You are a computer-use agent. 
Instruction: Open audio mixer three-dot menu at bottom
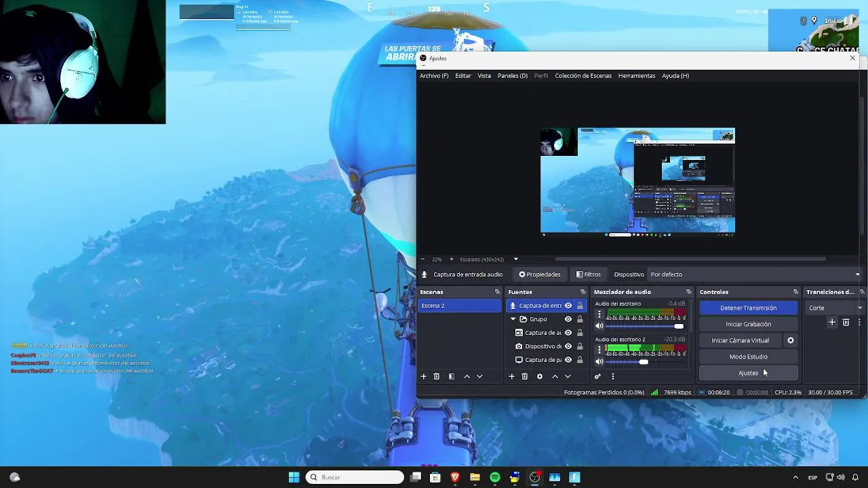coord(612,376)
